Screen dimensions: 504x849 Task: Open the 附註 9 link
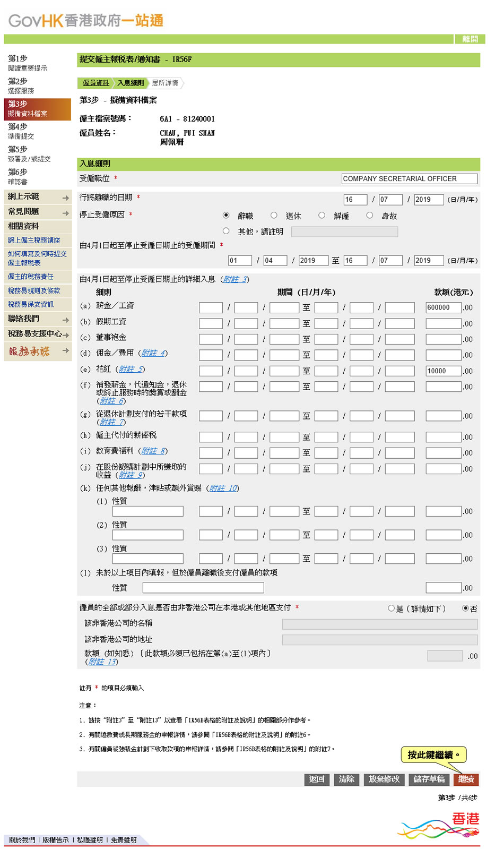click(x=131, y=475)
